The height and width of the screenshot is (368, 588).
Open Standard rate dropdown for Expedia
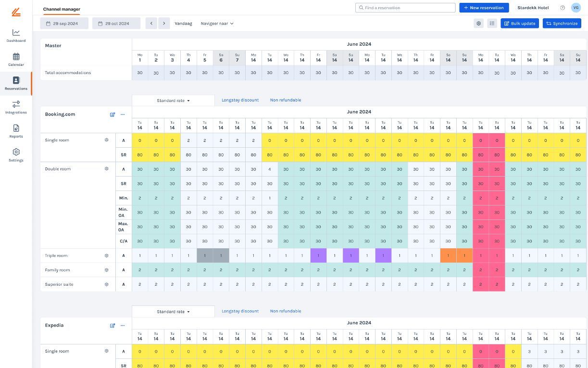173,312
